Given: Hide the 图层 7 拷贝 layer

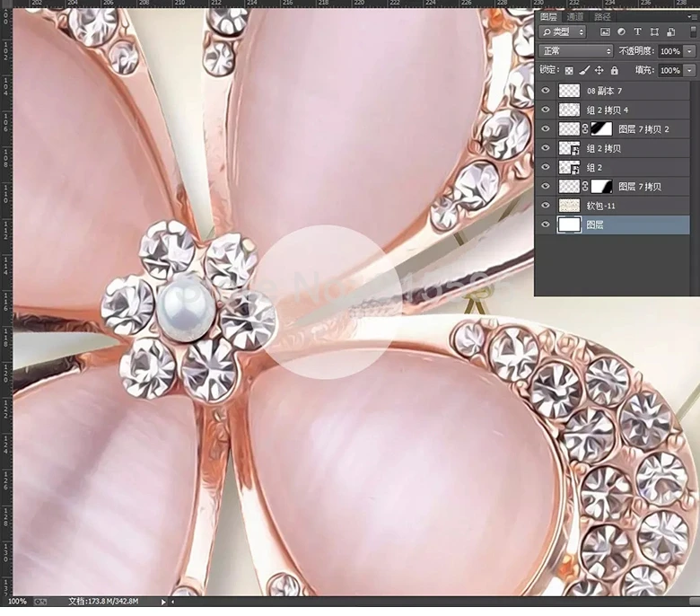Looking at the screenshot, I should [x=546, y=186].
